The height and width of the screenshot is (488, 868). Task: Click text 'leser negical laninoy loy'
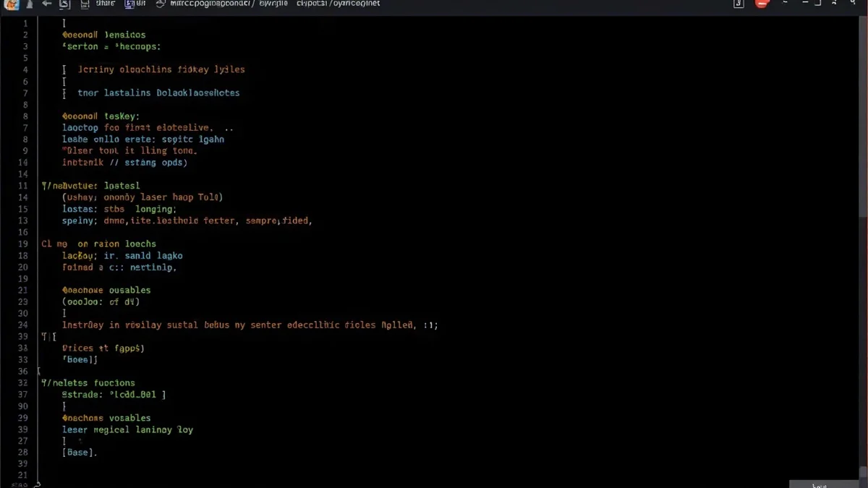[x=128, y=429]
